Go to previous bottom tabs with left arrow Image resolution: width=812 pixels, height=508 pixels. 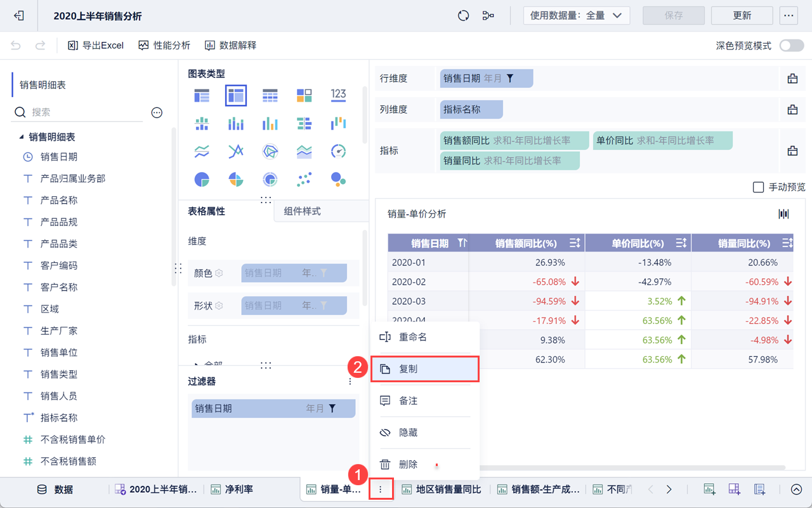(x=650, y=490)
